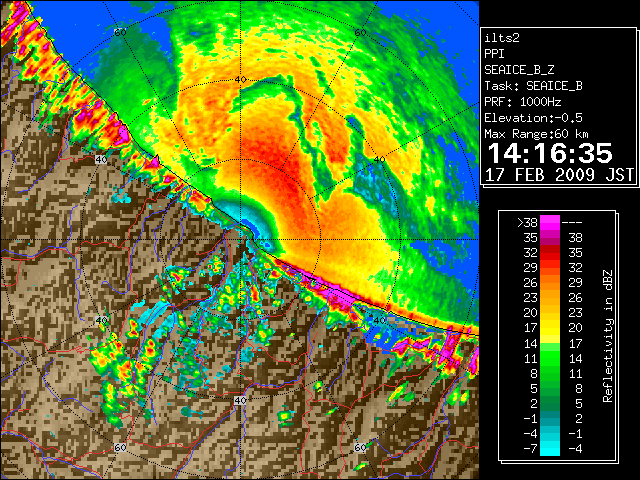The width and height of the screenshot is (640, 480).
Task: Click the 'Task: SEAICE_B' line
Action: 533,86
